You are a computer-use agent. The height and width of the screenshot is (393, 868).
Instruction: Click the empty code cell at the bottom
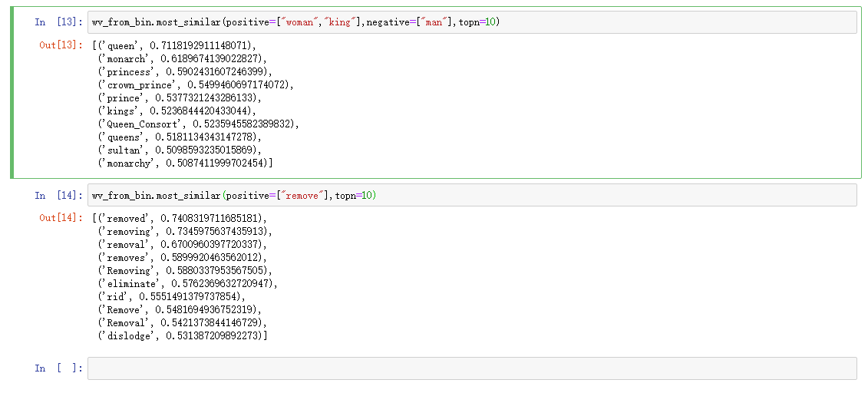tap(471, 368)
